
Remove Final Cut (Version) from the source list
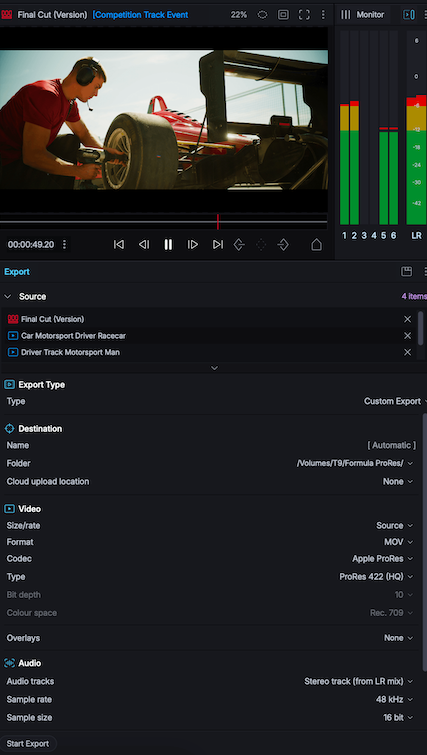click(407, 319)
